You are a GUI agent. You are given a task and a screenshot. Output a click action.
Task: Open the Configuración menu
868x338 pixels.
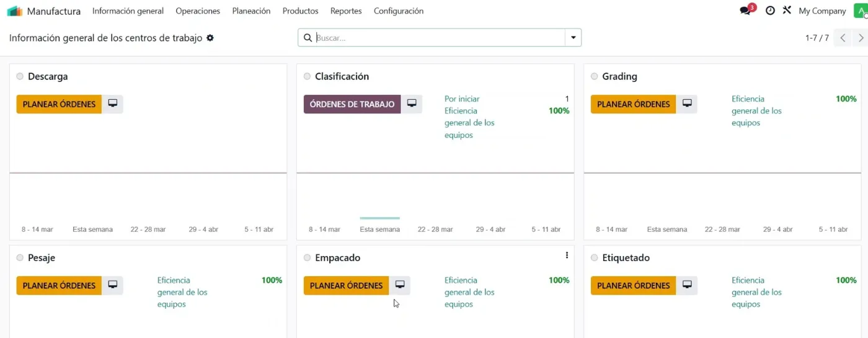[x=399, y=11]
